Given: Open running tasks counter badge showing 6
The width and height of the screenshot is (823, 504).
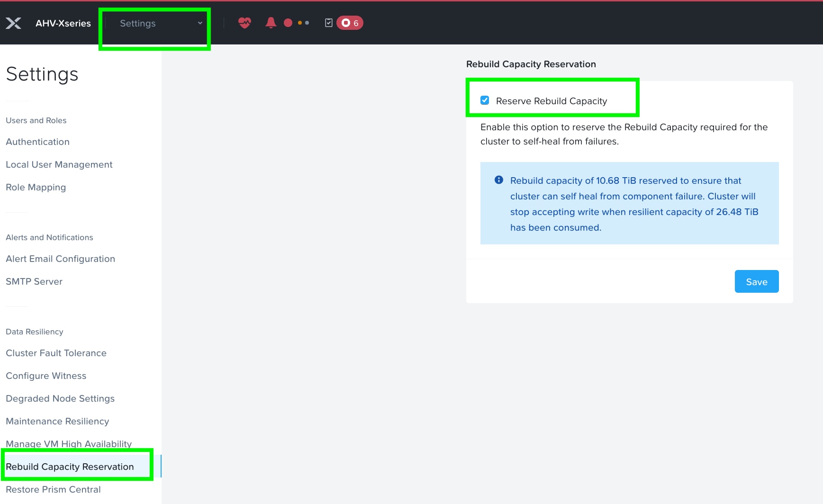Looking at the screenshot, I should coord(350,22).
